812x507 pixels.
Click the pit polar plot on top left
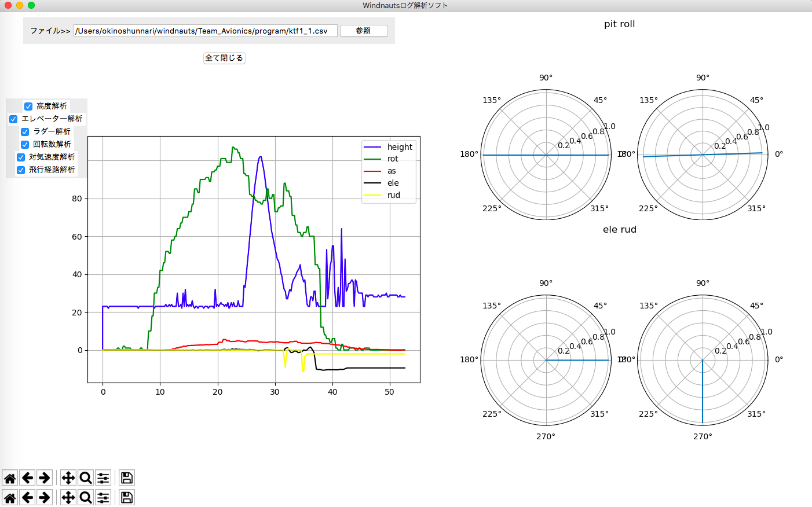[546, 155]
